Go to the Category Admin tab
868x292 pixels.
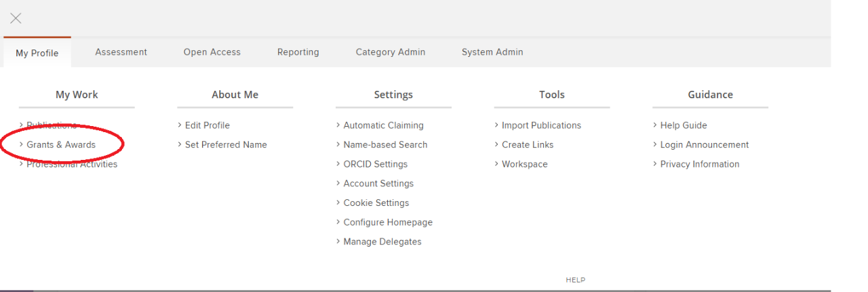point(390,52)
